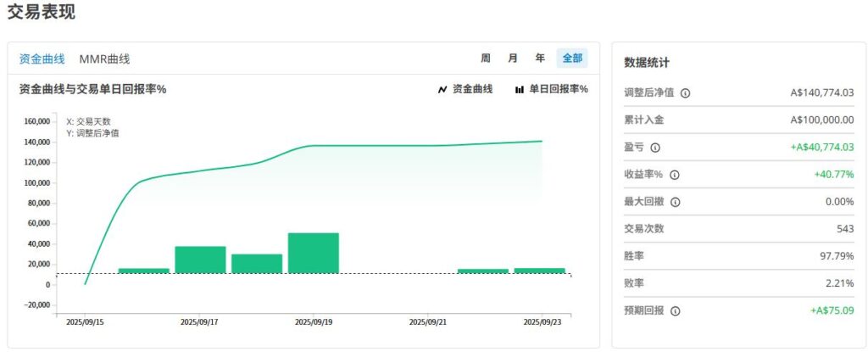Screen dimensions: 868x352
Task: Click the 资金曲线 legend line icon
Action: tap(442, 89)
